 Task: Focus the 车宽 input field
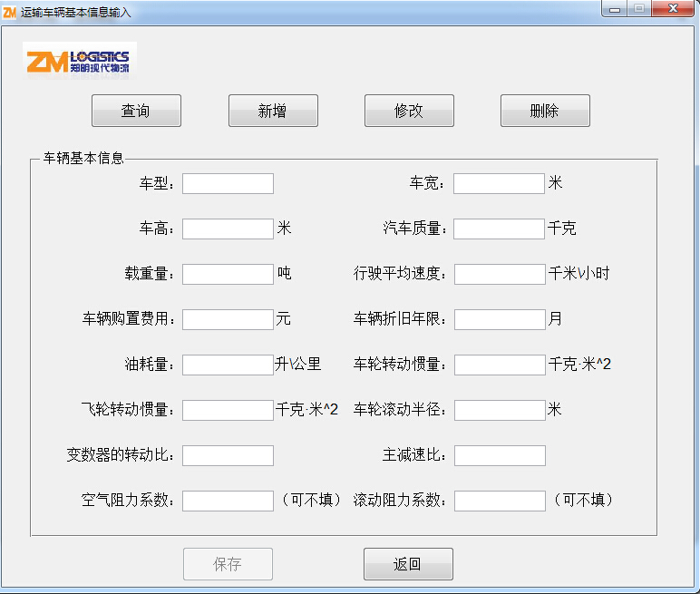[499, 183]
